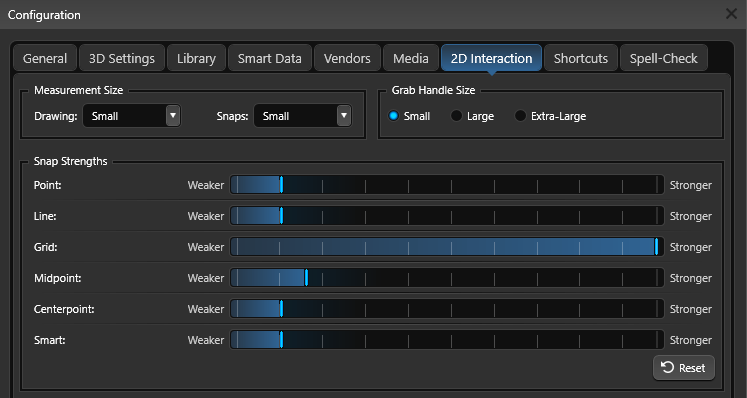Open the Library tab
The image size is (747, 398).
click(196, 58)
